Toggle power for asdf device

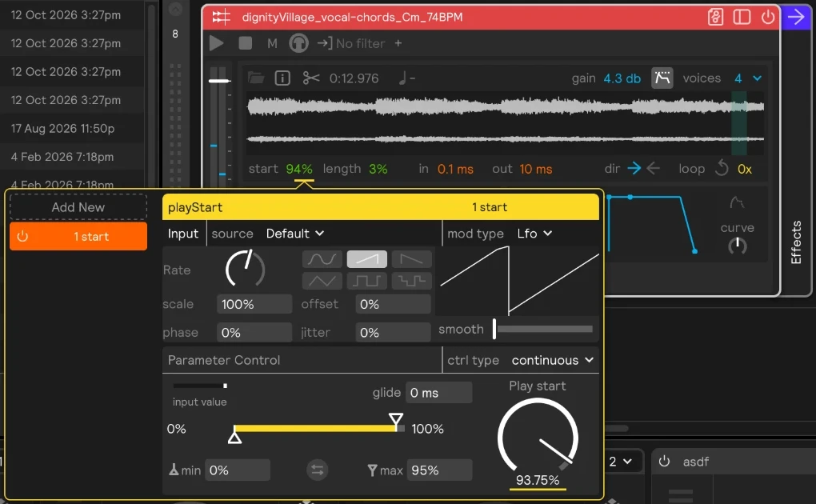[x=664, y=462]
